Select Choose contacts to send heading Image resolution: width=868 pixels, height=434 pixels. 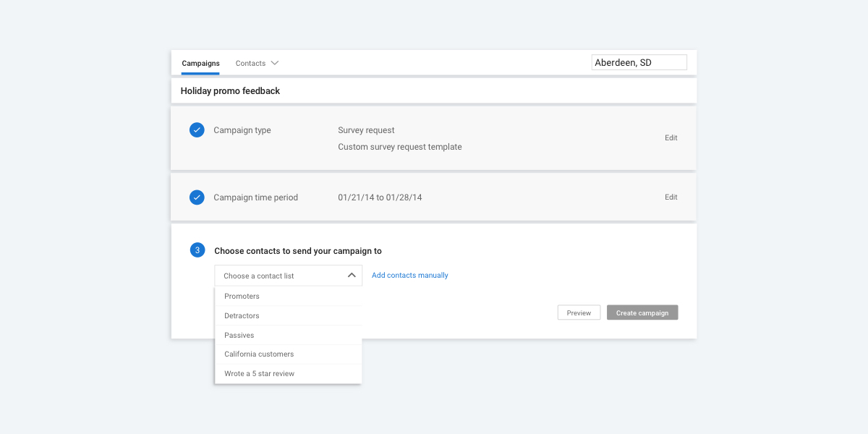coord(298,251)
